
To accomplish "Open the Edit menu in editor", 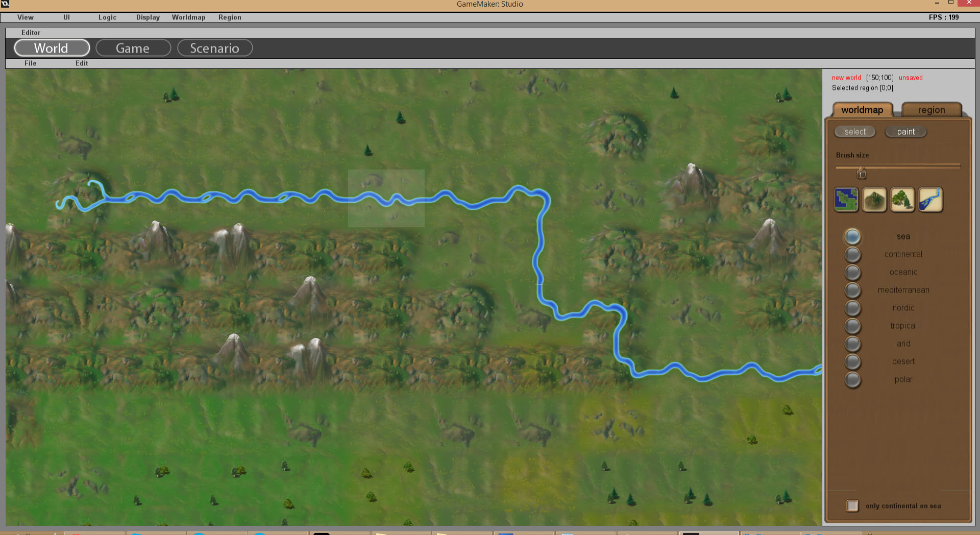I will 82,63.
